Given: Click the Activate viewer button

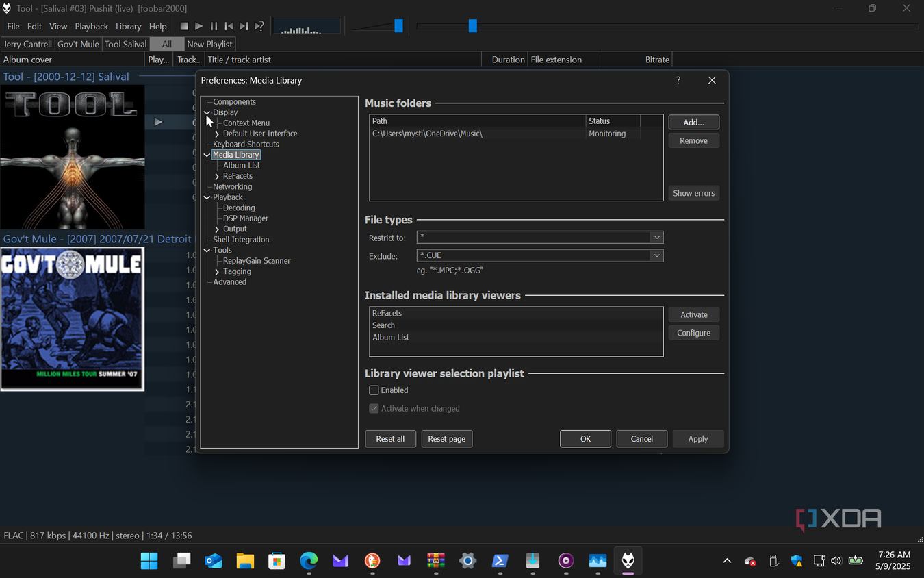Looking at the screenshot, I should tap(693, 314).
